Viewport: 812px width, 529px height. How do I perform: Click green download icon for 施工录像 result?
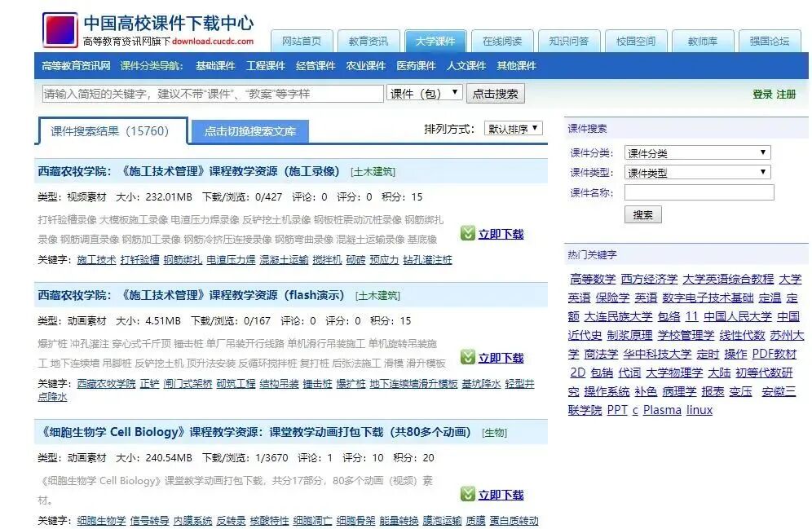tap(469, 234)
